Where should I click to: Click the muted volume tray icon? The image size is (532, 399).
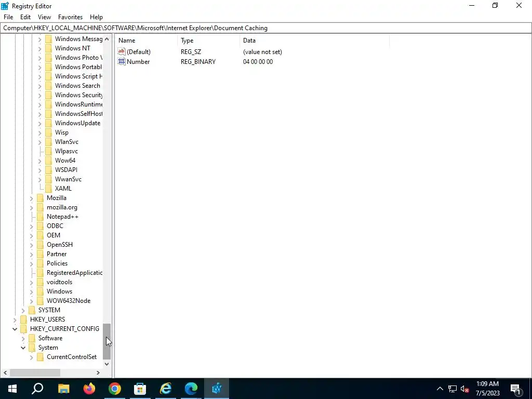tap(465, 389)
